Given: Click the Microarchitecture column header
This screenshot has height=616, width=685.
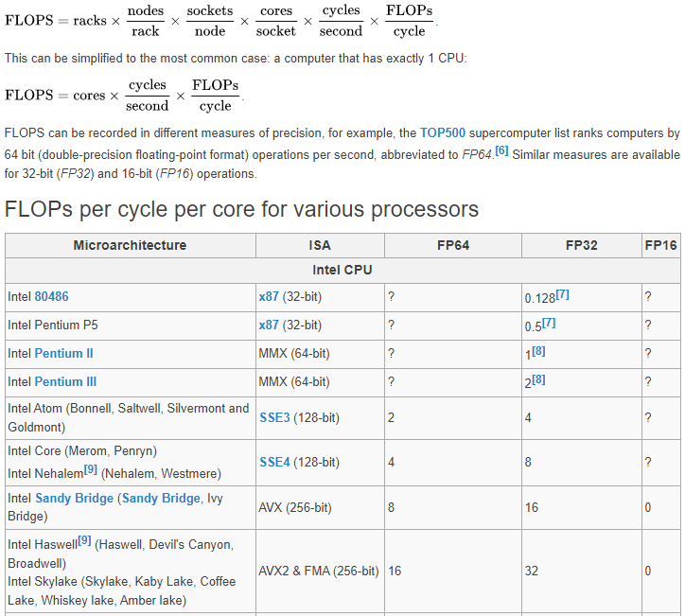Looking at the screenshot, I should (130, 246).
